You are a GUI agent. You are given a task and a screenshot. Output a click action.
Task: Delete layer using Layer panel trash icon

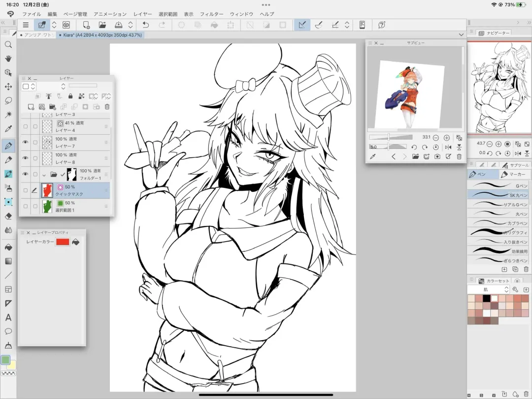coord(107,107)
